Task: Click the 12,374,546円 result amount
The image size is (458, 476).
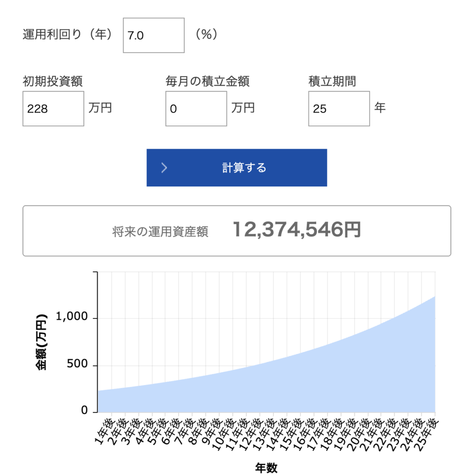Action: (296, 230)
